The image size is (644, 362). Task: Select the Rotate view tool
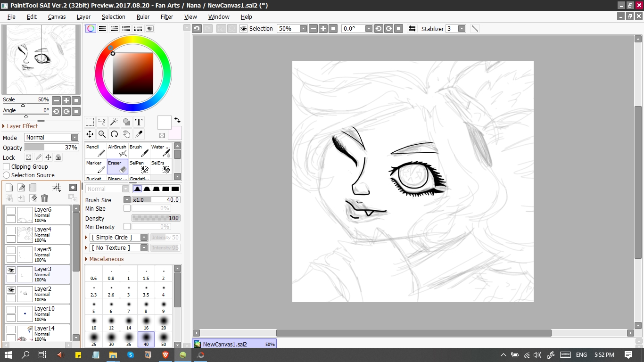[x=114, y=134]
